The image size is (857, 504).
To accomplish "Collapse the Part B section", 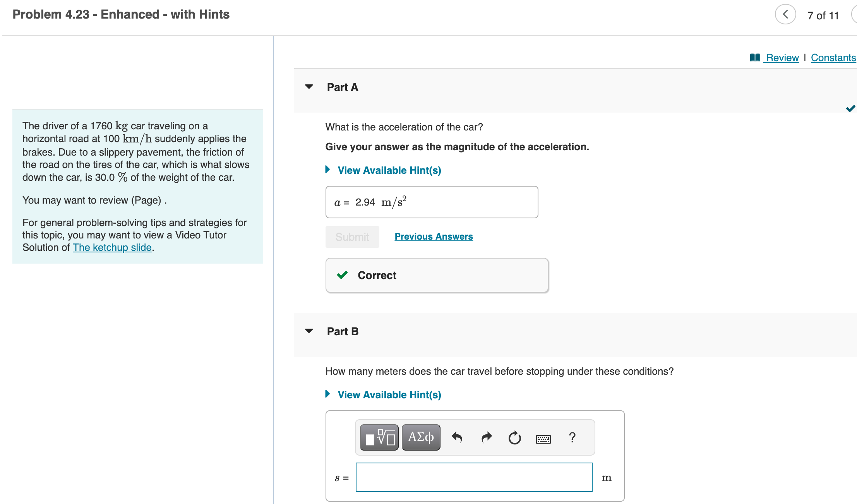I will point(309,331).
